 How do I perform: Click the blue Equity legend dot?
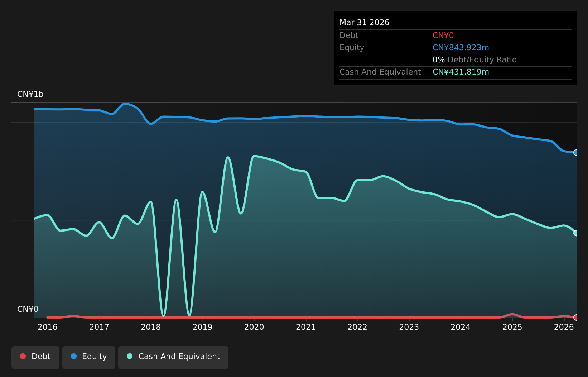pyautogui.click(x=74, y=356)
